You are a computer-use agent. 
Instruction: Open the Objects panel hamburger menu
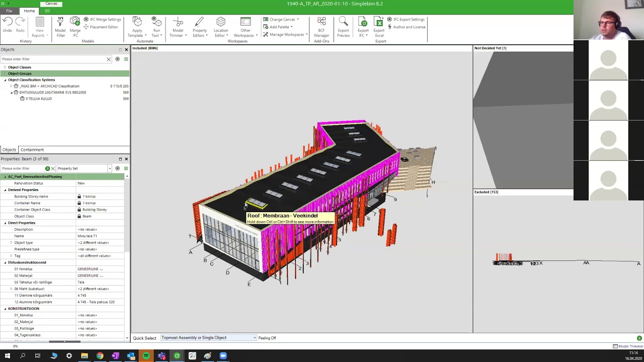pyautogui.click(x=126, y=59)
